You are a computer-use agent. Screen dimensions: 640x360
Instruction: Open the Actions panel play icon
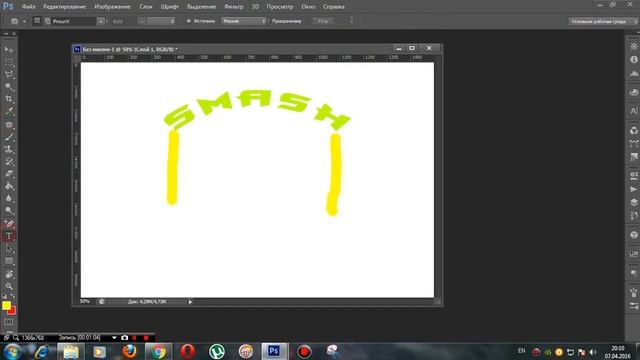[633, 189]
